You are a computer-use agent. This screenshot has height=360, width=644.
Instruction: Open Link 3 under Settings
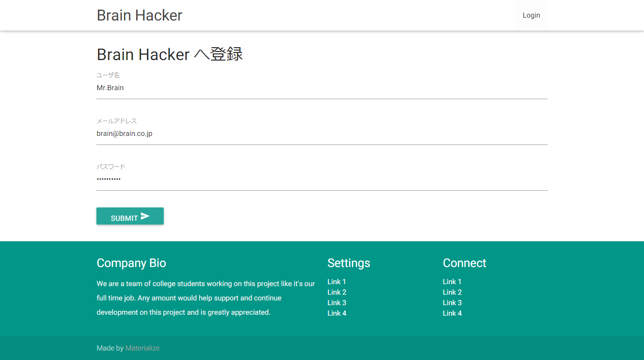337,303
